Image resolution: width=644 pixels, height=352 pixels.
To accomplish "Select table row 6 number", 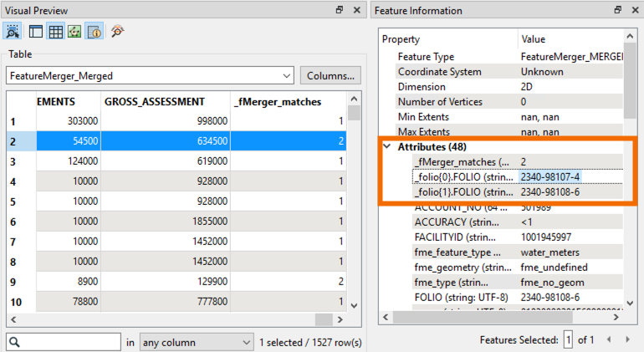I will pyautogui.click(x=13, y=222).
